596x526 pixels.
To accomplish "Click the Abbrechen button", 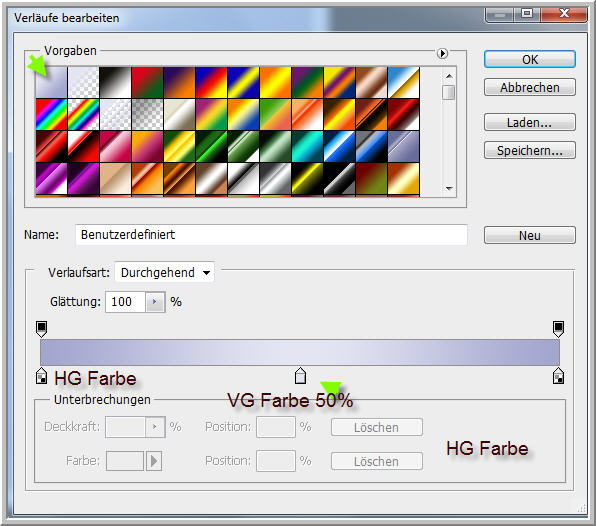I will coord(529,87).
